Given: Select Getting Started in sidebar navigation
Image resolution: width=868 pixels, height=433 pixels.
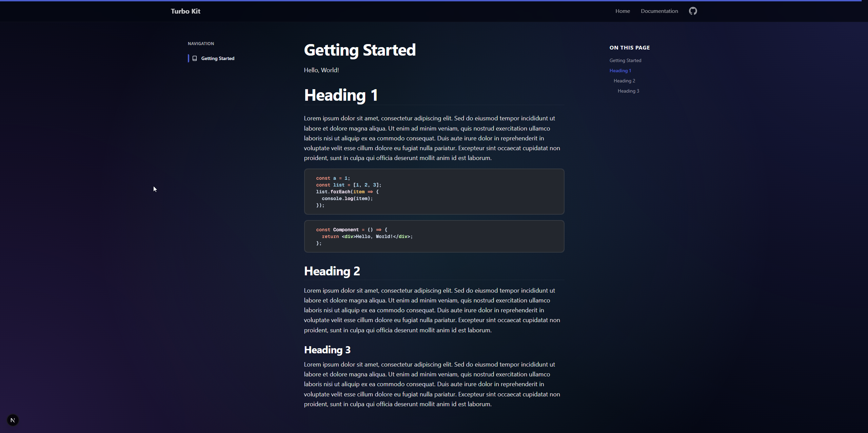Looking at the screenshot, I should click(218, 58).
